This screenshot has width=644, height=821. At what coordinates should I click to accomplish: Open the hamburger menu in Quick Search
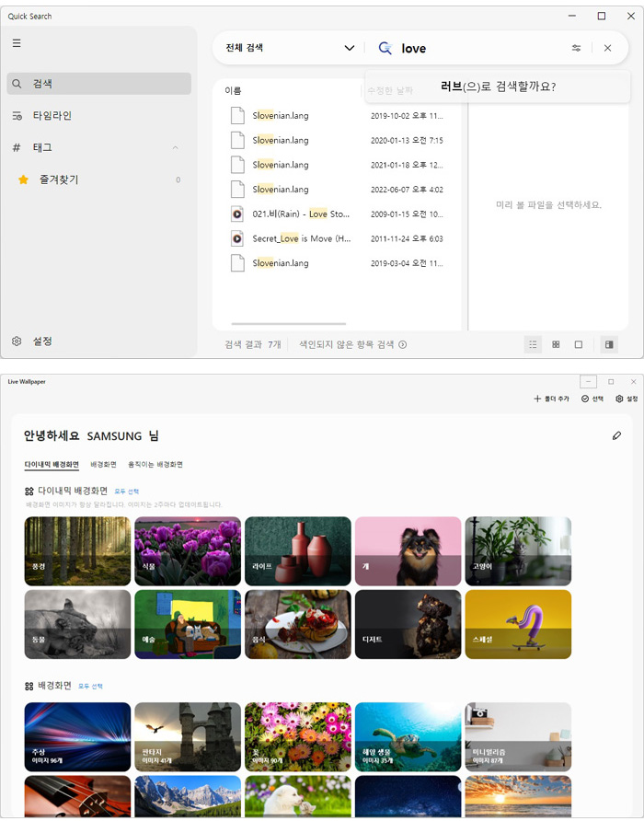[17, 43]
